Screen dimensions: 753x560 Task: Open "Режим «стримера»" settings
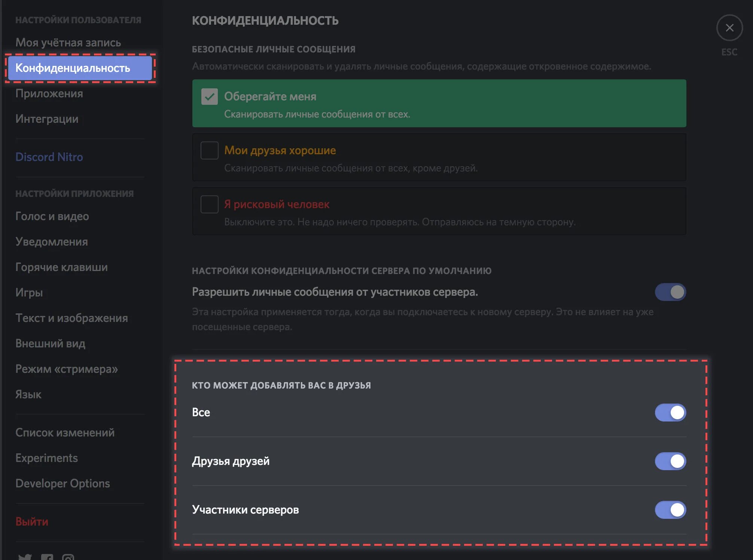tap(67, 369)
